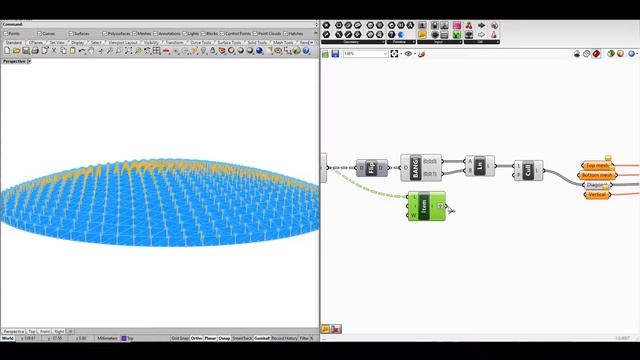Select the green Item component on canvas

[427, 207]
